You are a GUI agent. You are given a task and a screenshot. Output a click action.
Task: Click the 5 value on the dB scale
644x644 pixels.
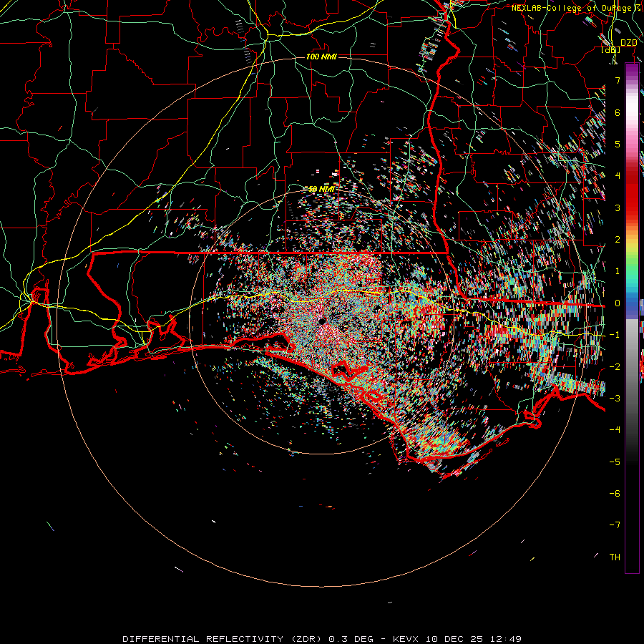(618, 144)
